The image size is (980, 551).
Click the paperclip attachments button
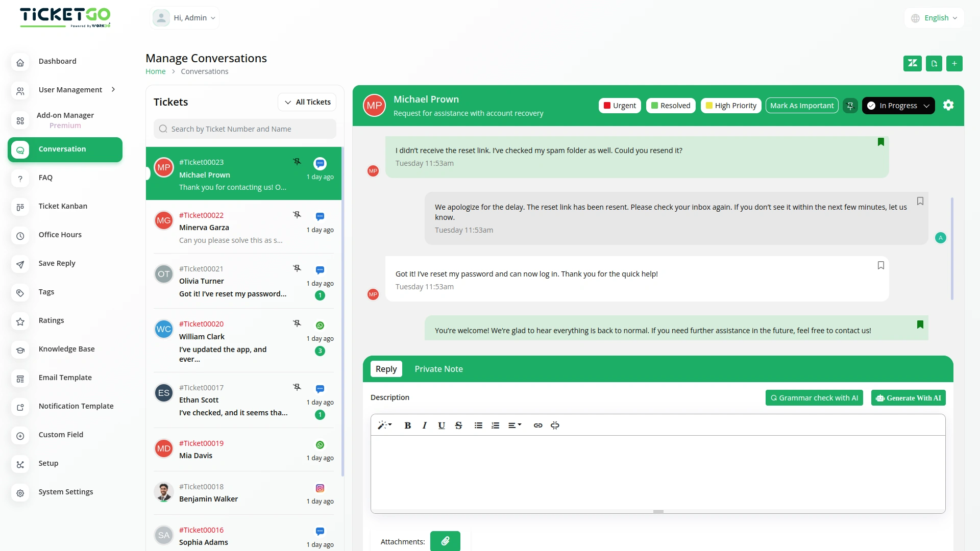pos(445,541)
